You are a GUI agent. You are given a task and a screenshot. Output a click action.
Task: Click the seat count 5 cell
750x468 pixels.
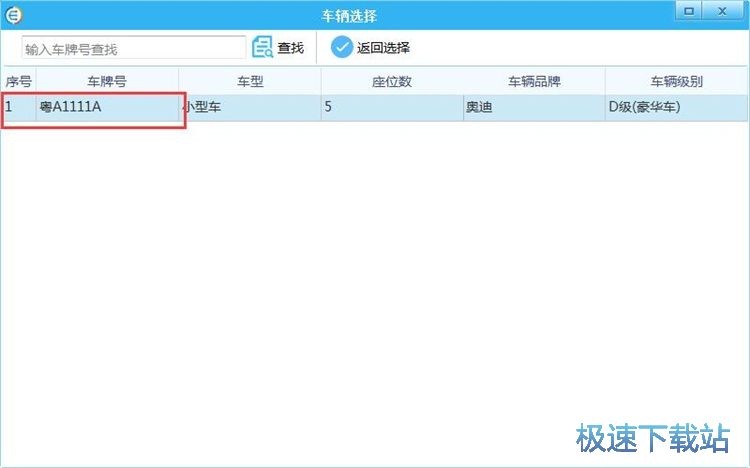point(392,107)
